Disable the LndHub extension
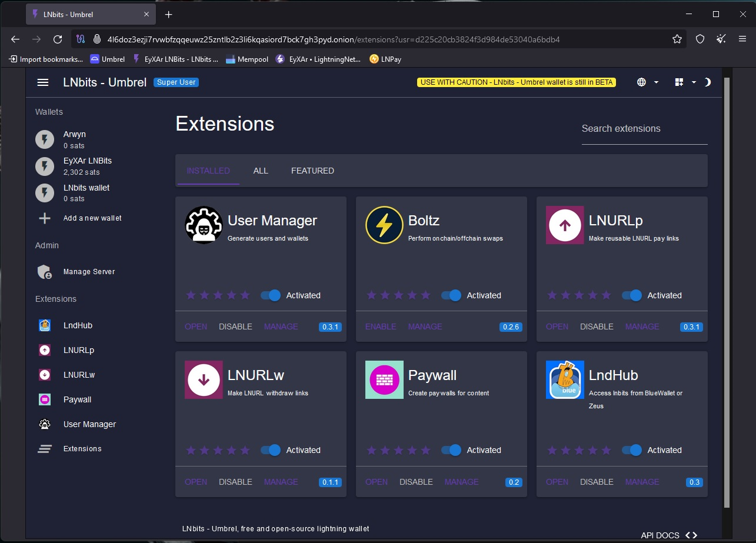Image resolution: width=756 pixels, height=543 pixels. click(597, 482)
